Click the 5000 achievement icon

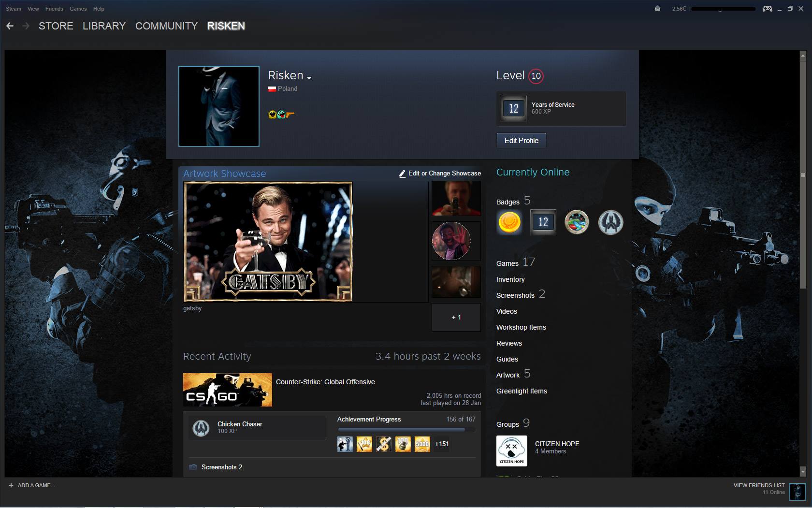point(422,444)
